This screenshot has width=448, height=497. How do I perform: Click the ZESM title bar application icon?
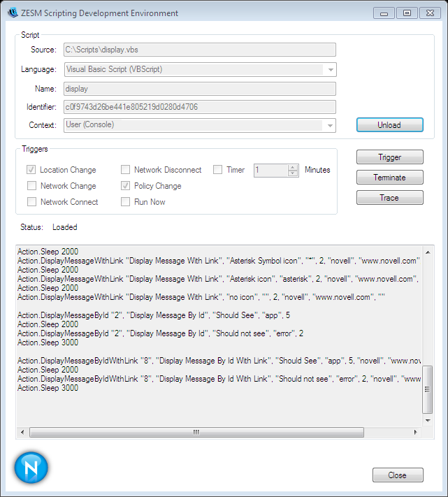click(13, 13)
